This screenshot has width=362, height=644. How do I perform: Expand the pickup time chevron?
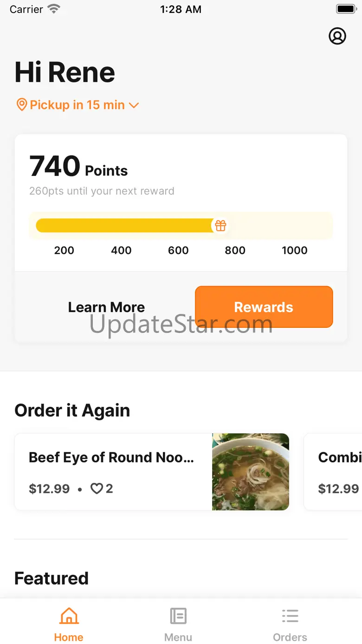[x=134, y=105]
